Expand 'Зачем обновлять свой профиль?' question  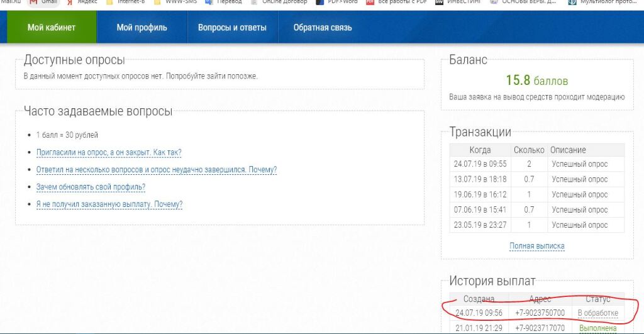91,187
